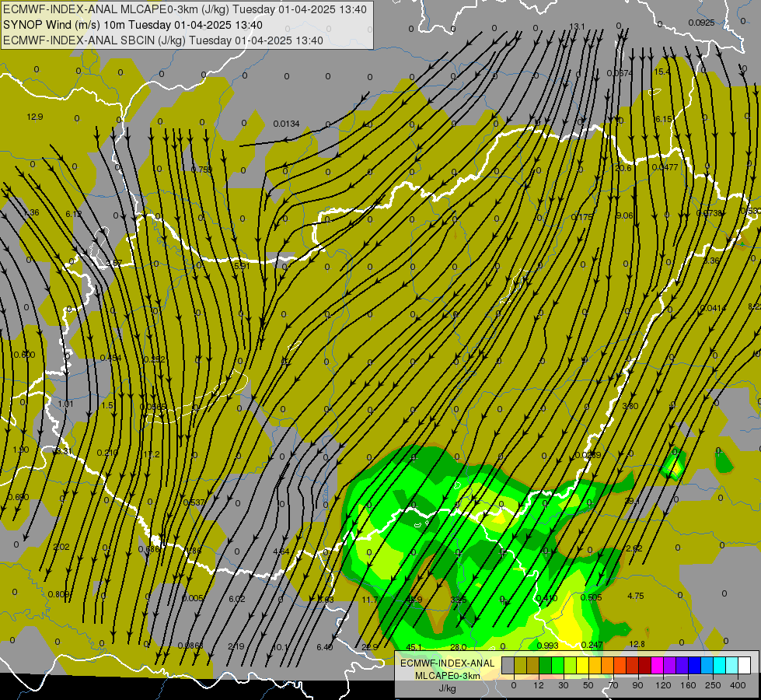
Task: Click the map value 13.1
Action: click(x=577, y=26)
